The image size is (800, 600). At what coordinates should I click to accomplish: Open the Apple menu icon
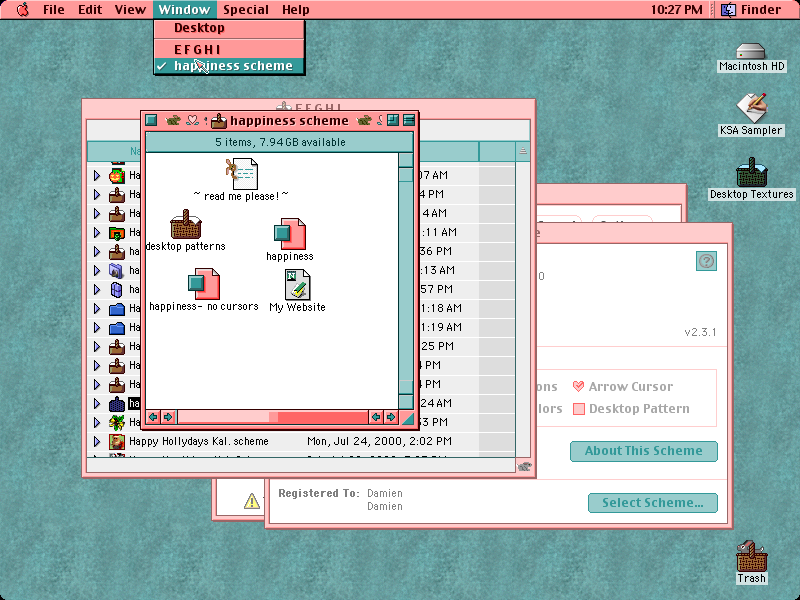click(x=23, y=9)
